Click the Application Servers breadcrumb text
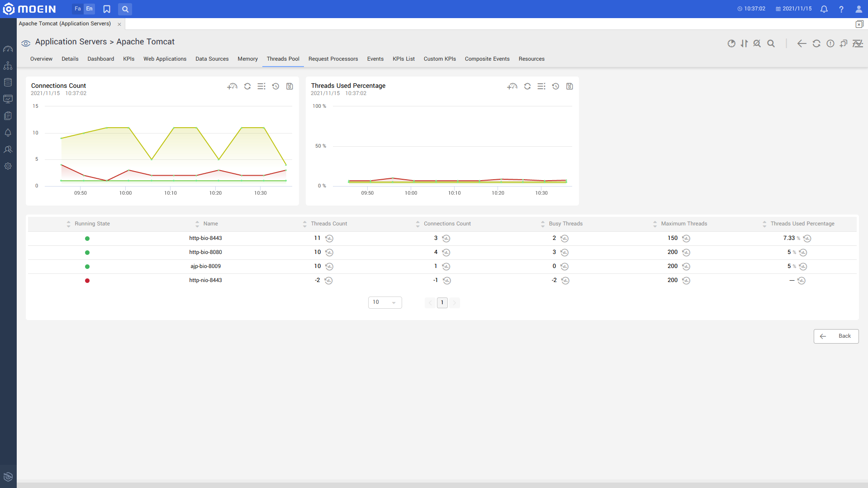This screenshot has width=868, height=488. click(71, 42)
